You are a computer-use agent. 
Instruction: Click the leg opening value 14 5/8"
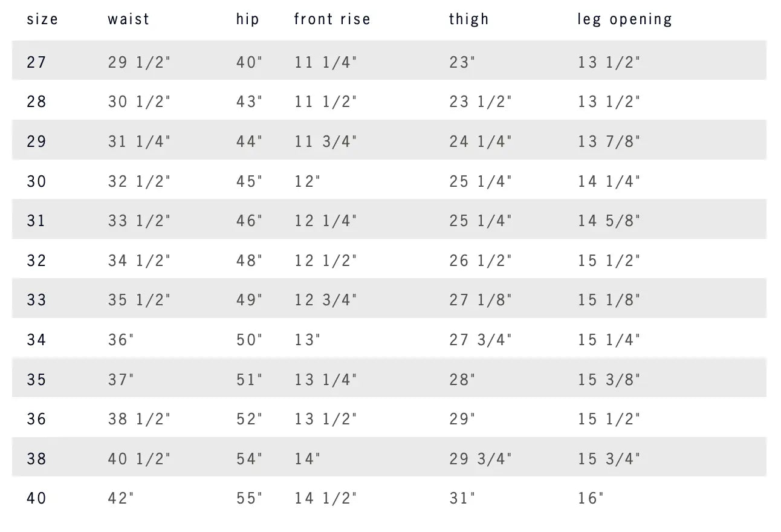[x=609, y=221]
